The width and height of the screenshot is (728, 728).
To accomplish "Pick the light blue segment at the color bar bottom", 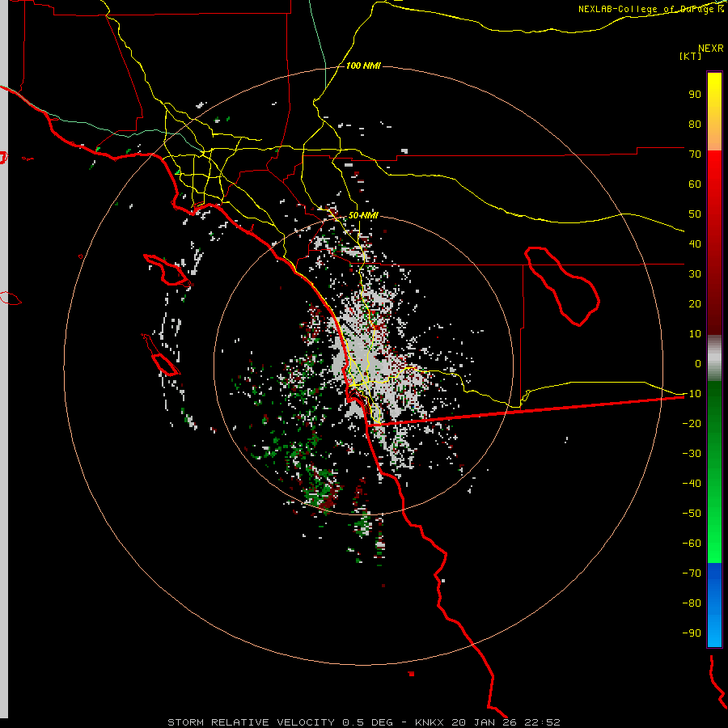I will [714, 627].
